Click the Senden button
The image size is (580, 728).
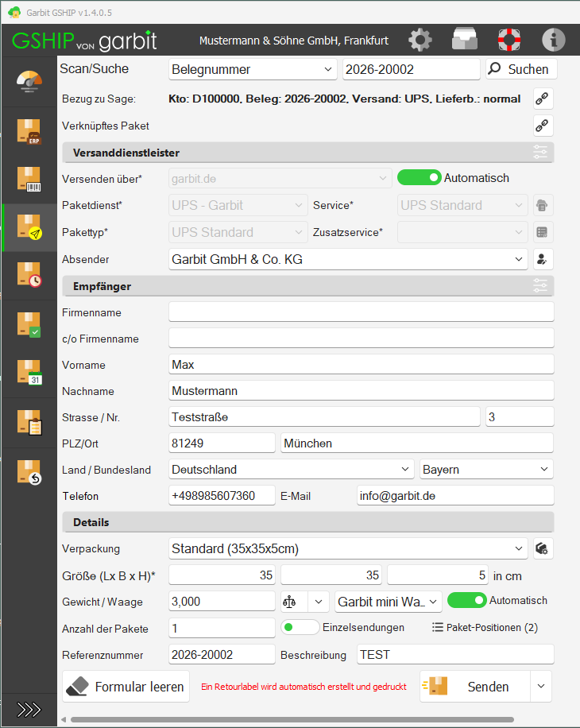[x=475, y=686]
